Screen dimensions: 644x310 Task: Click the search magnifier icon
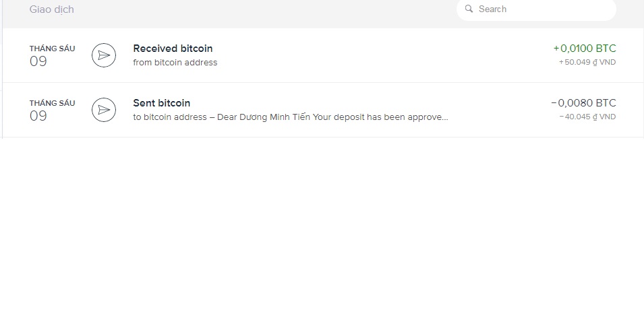click(x=469, y=9)
